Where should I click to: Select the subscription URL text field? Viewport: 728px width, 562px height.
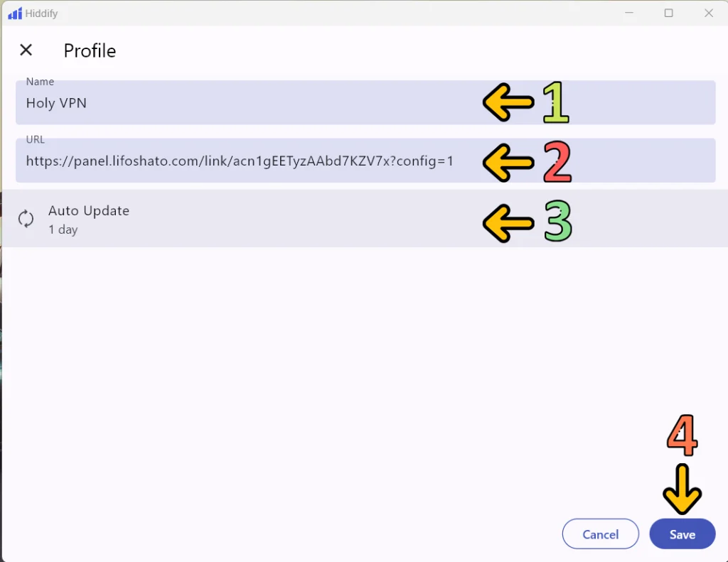(x=284, y=161)
